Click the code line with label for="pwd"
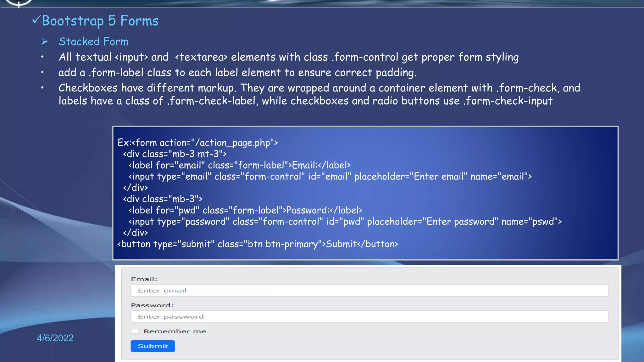644x362 pixels. pos(245,210)
